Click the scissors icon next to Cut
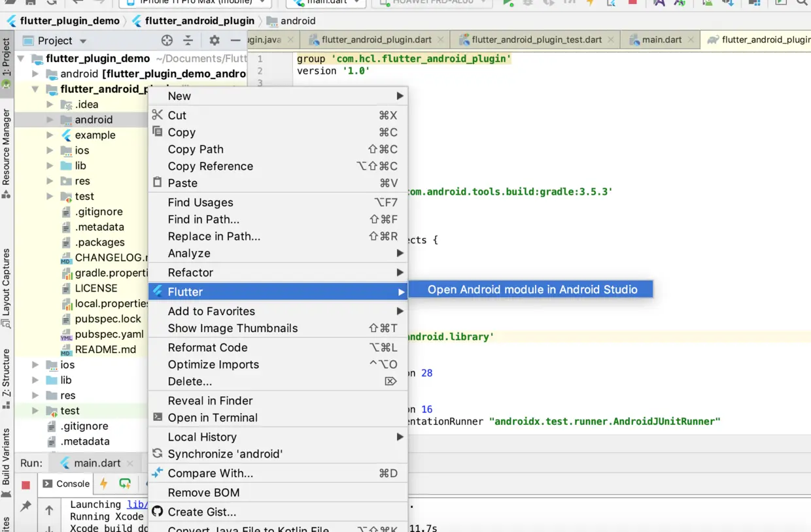The image size is (811, 532). pos(157,115)
